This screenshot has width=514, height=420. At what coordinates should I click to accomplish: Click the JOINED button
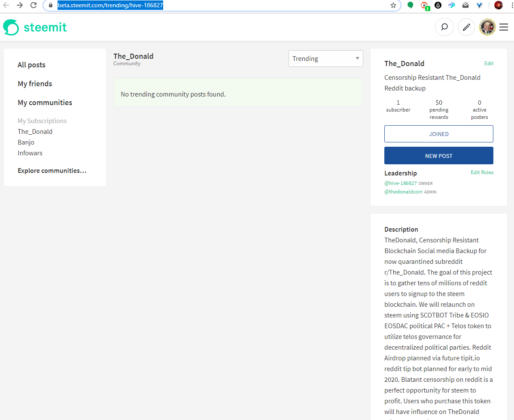point(438,134)
